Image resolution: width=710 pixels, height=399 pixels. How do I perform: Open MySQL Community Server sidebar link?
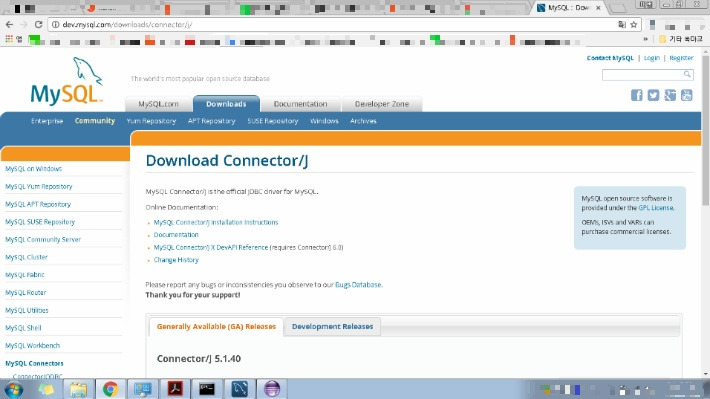[43, 240]
